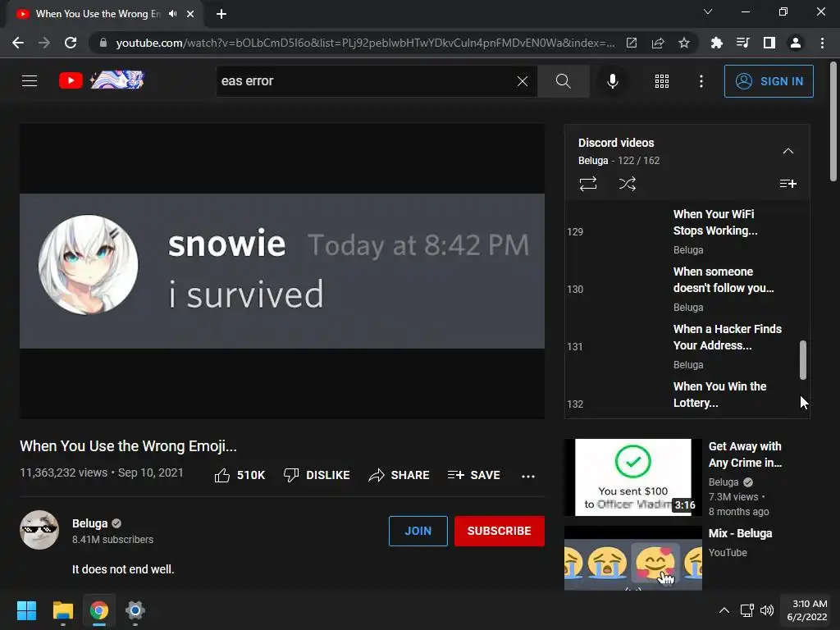Click the address bar URL

(x=365, y=43)
